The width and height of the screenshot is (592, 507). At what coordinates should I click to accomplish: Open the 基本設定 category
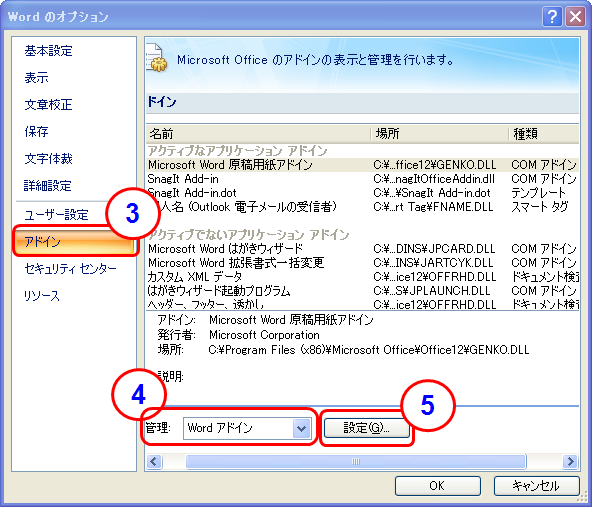click(x=48, y=51)
